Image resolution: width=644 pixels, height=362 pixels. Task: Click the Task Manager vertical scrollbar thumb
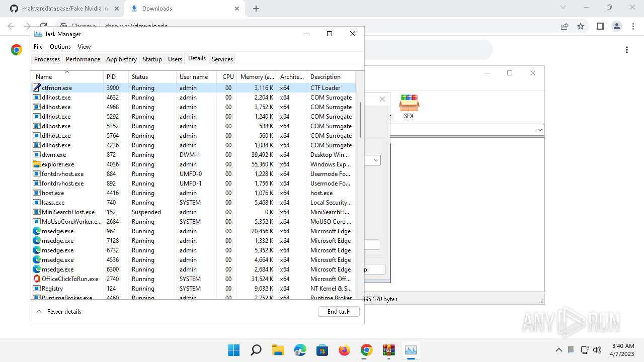(x=360, y=120)
